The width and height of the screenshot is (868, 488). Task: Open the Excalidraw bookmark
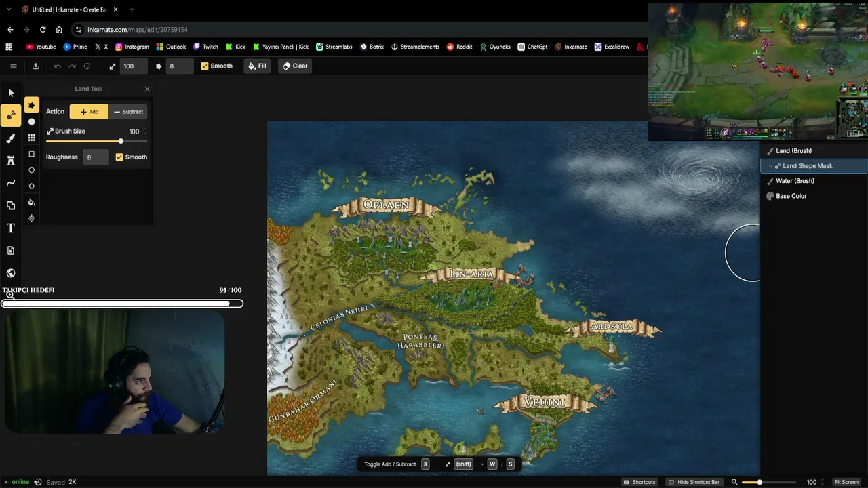coord(612,47)
